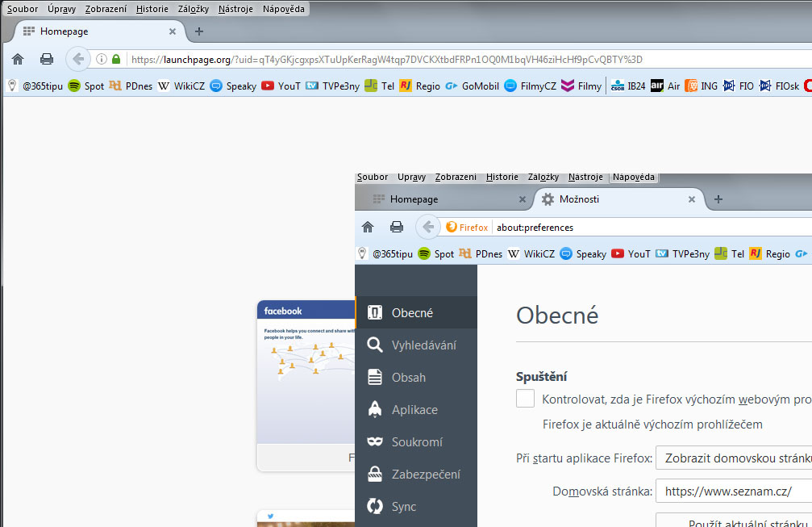Open Nástroje menu in preferences window
812x527 pixels.
(585, 177)
